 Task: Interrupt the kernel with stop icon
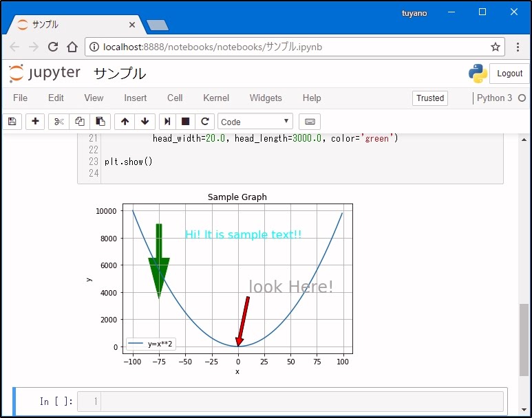point(185,122)
